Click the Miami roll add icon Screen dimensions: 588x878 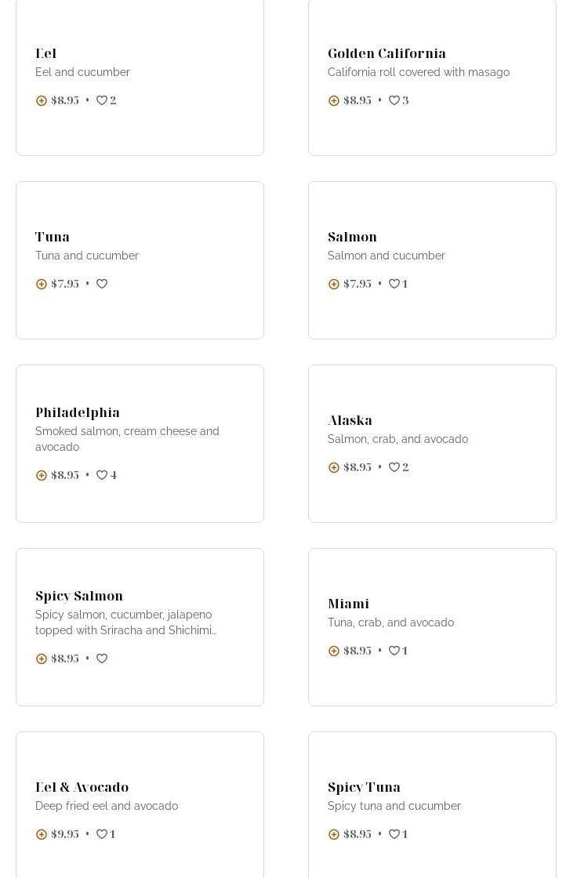[334, 651]
